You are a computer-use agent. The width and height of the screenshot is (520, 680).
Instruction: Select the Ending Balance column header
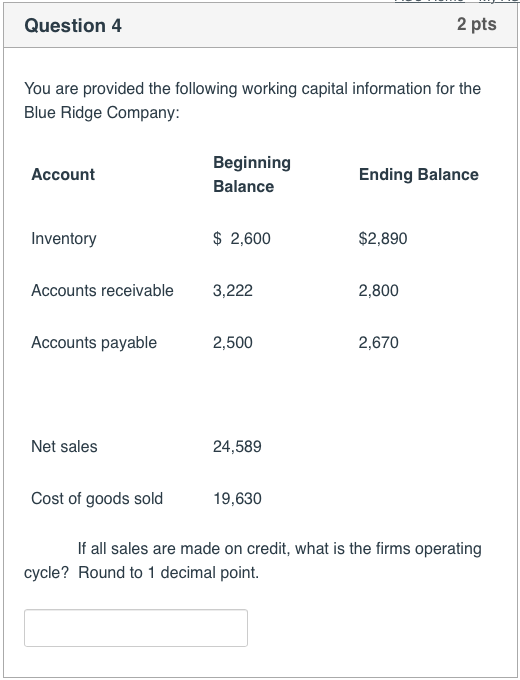419,174
